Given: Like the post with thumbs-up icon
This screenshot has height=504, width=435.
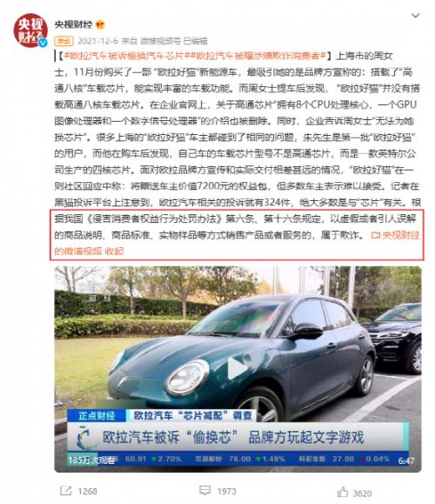Looking at the screenshot, I should point(343,492).
